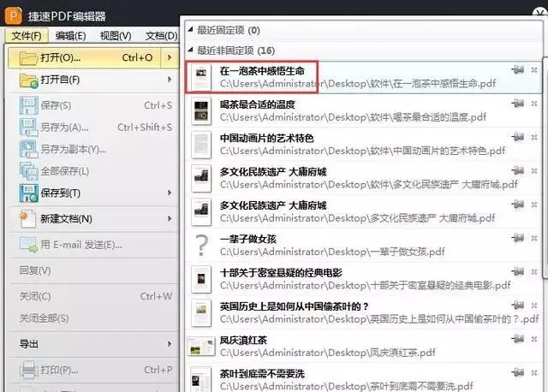Collapse the 最近非固定项 (16) section
This screenshot has width=548, height=392.
[190, 50]
